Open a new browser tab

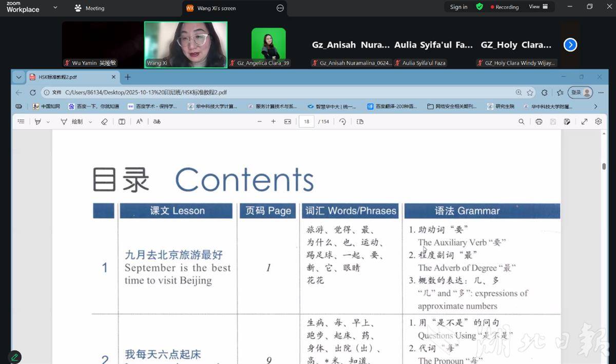[x=128, y=77]
